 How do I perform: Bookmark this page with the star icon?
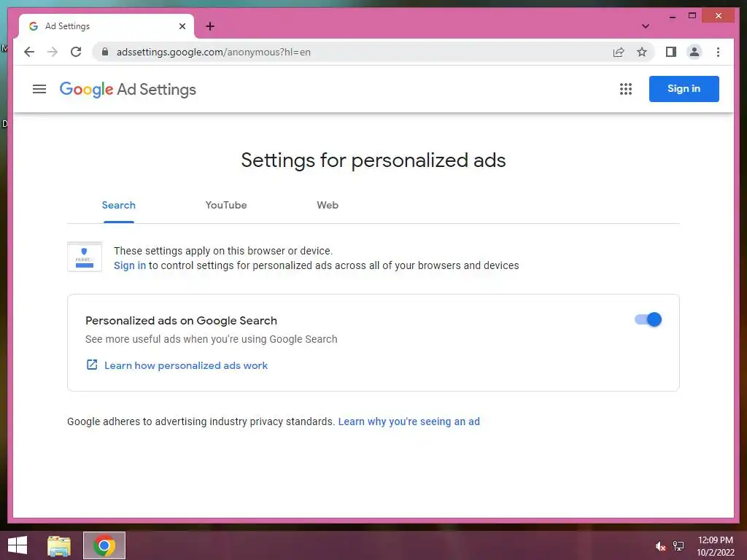click(642, 52)
